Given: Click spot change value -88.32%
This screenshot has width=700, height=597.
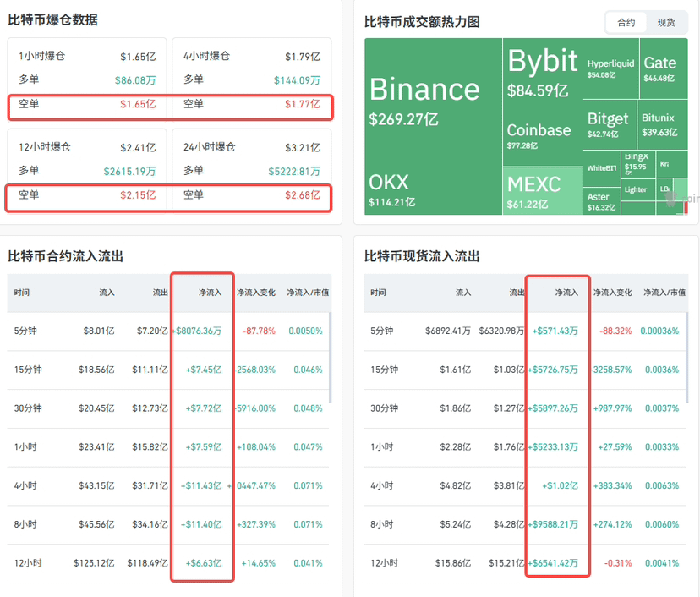Looking at the screenshot, I should 615,331.
